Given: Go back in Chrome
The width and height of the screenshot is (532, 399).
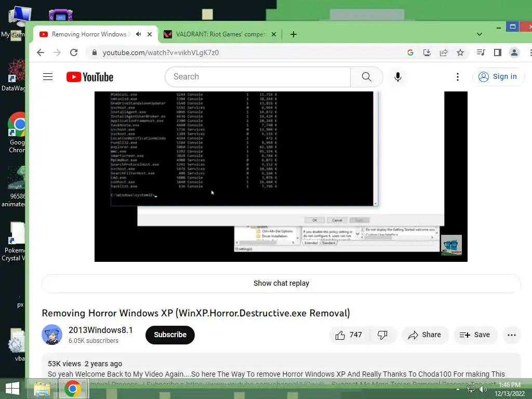Looking at the screenshot, I should point(41,52).
